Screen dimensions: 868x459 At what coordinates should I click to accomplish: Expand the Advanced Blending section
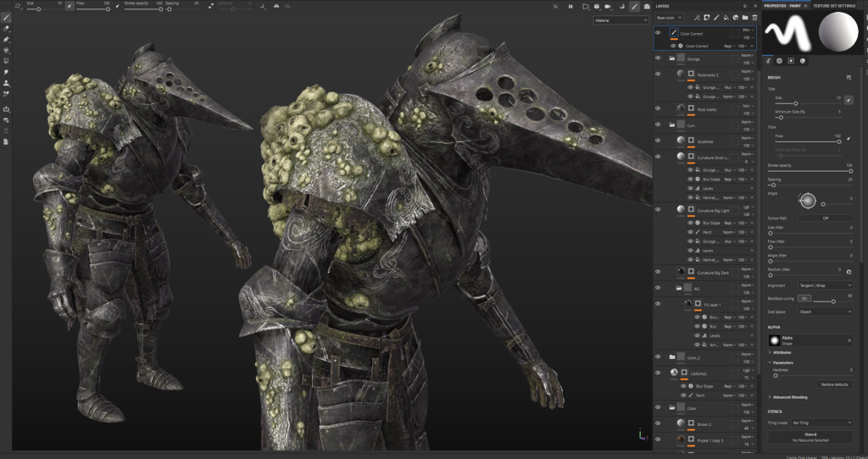point(788,396)
